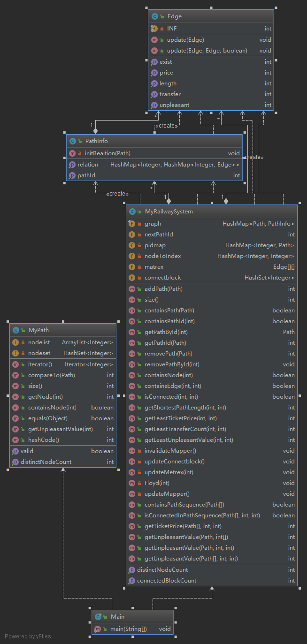Select the updateConnectblock() method row
This screenshot has height=644, width=307.
pyautogui.click(x=212, y=462)
